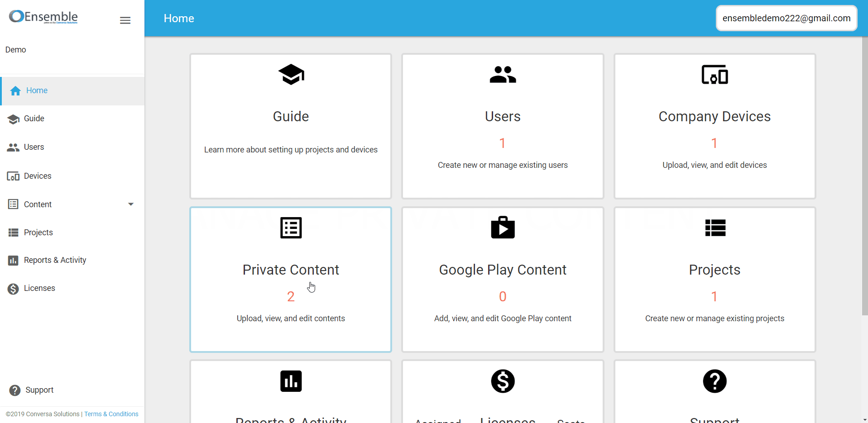Screen dimensions: 868x423
Task: Go to Home in the sidebar
Action: coord(72,91)
